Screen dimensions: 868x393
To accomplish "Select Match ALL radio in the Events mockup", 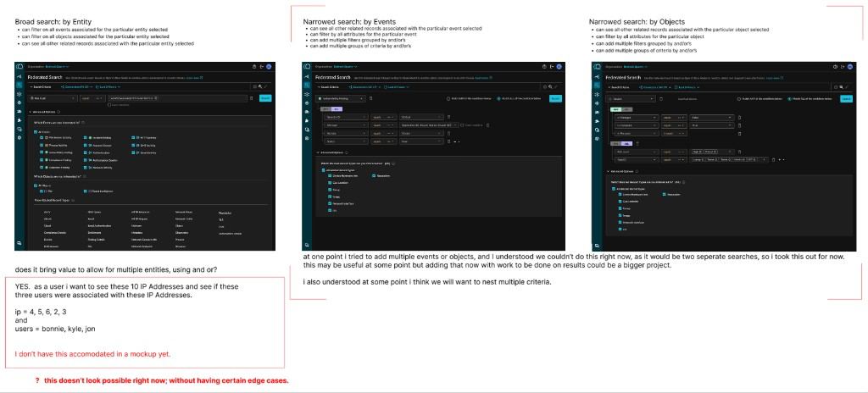I will [498, 98].
